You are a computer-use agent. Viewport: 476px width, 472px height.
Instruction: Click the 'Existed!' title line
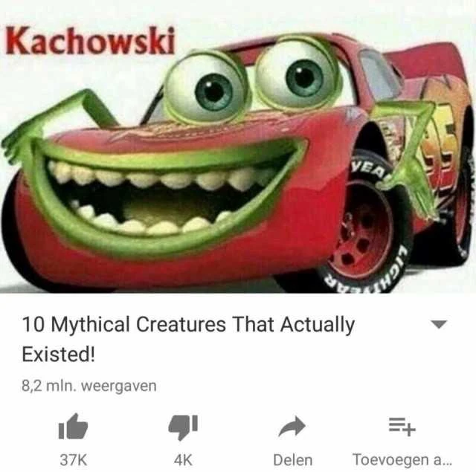58,354
